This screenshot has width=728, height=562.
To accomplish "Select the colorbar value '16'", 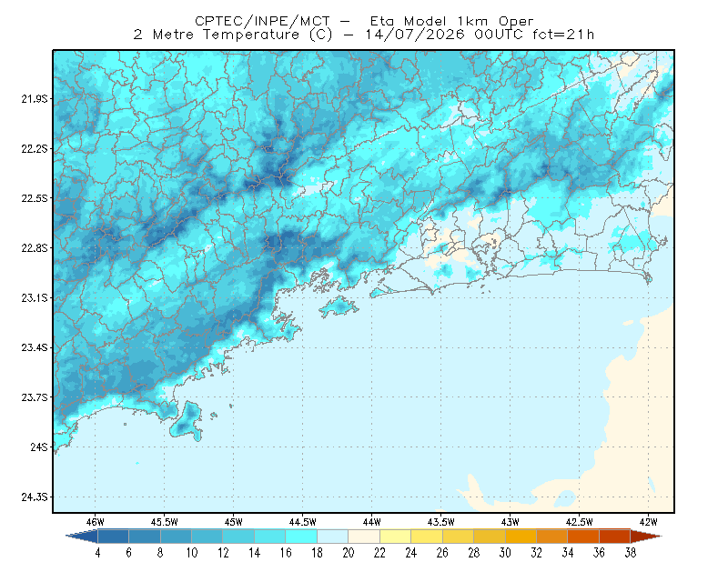I will [286, 553].
